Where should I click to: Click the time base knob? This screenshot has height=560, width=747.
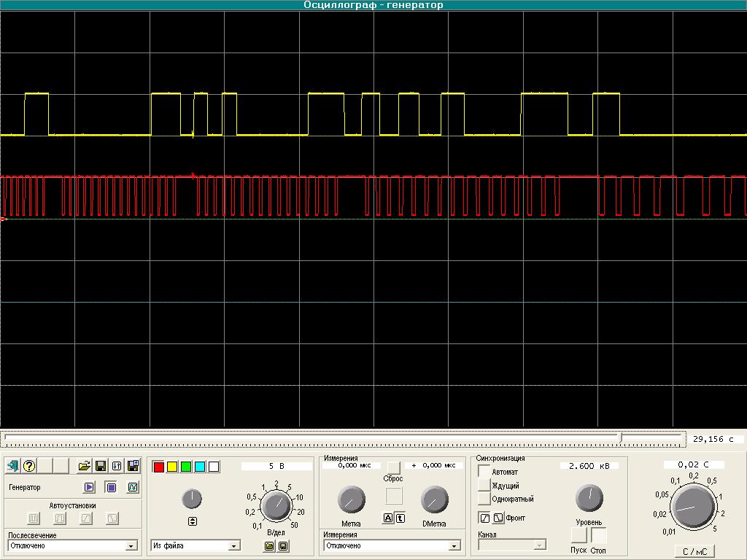tap(693, 507)
